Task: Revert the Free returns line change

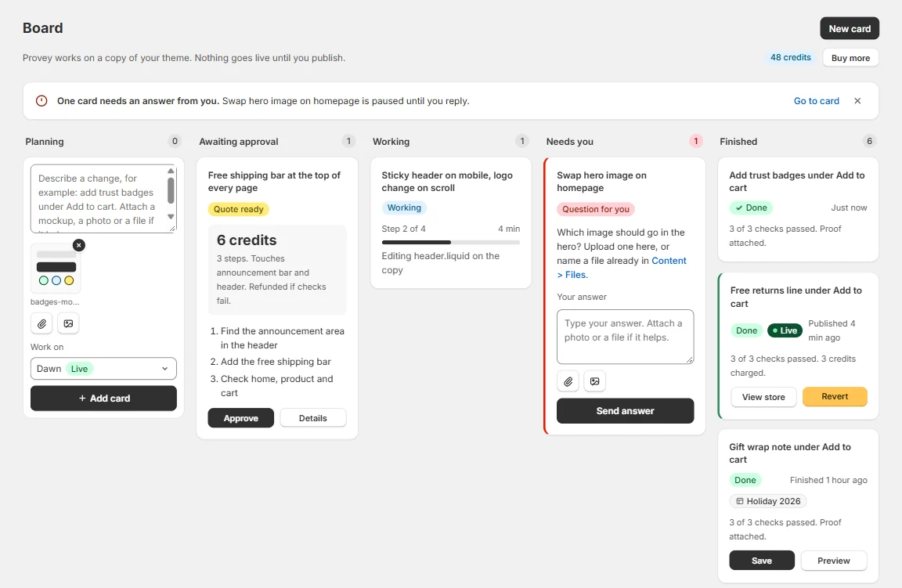Action: click(x=835, y=396)
